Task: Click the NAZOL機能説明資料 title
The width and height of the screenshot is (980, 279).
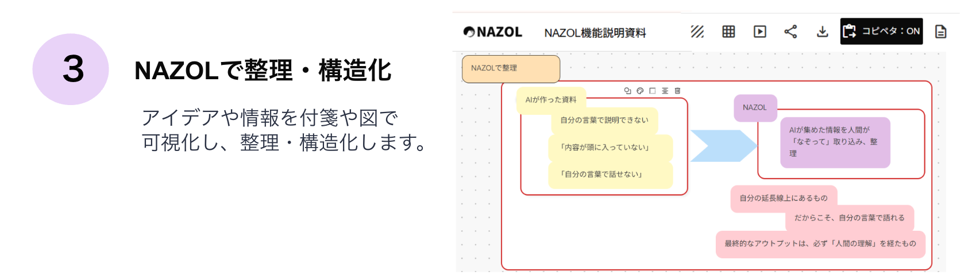Action: [x=595, y=33]
